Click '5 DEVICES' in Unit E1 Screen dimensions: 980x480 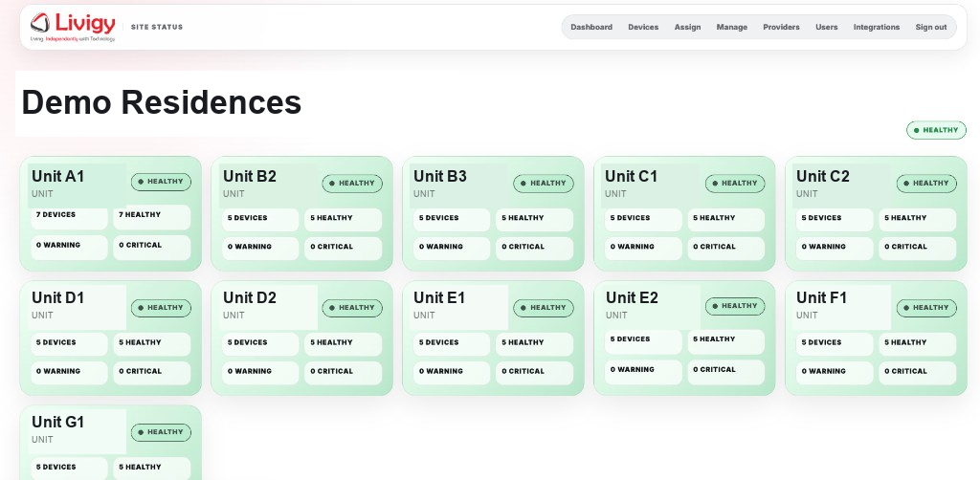click(452, 344)
